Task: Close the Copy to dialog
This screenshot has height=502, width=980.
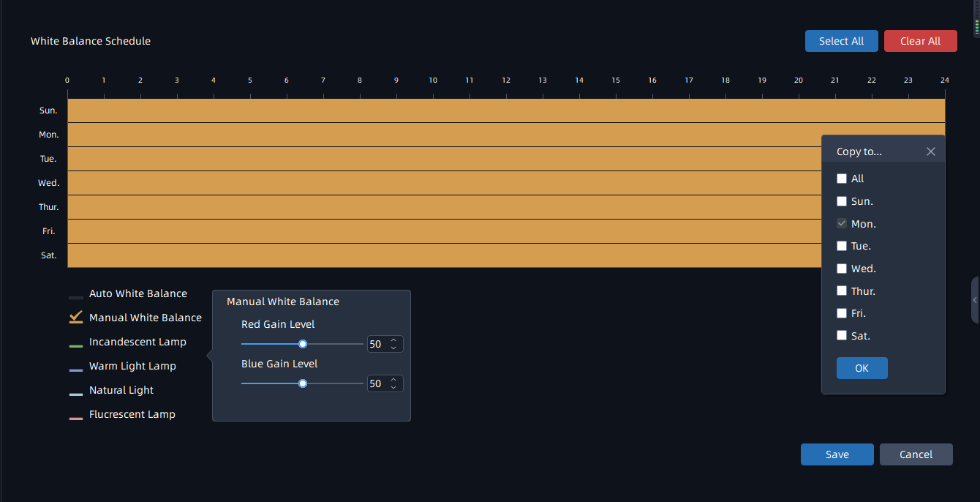Action: (x=930, y=151)
